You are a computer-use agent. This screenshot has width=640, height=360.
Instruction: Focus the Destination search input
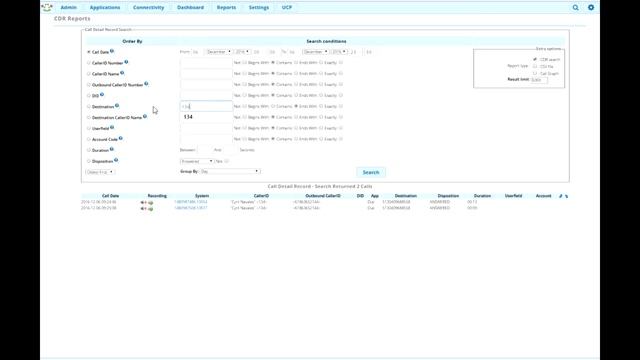click(x=206, y=107)
